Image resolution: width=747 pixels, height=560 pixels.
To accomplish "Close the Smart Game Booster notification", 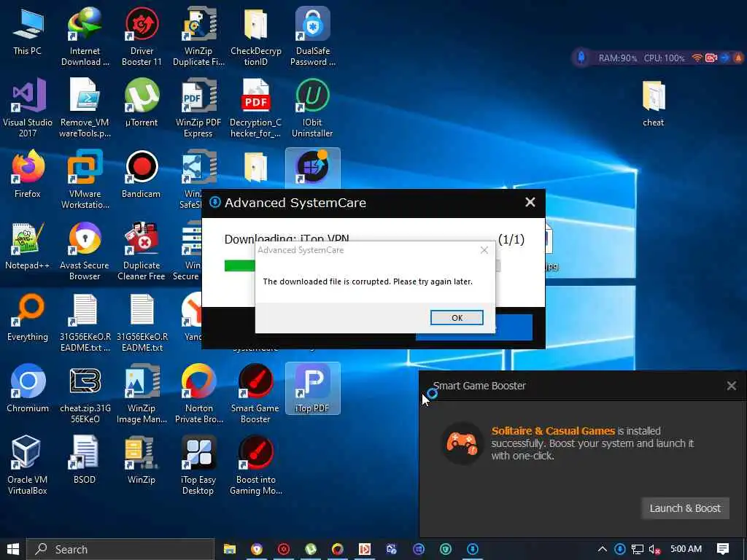I will tap(732, 385).
